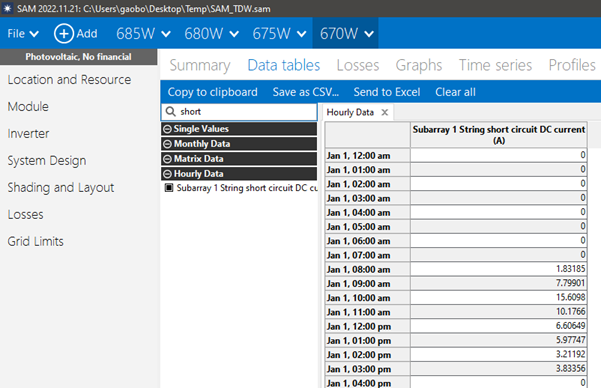
Task: Open the File menu dropdown
Action: [x=23, y=34]
